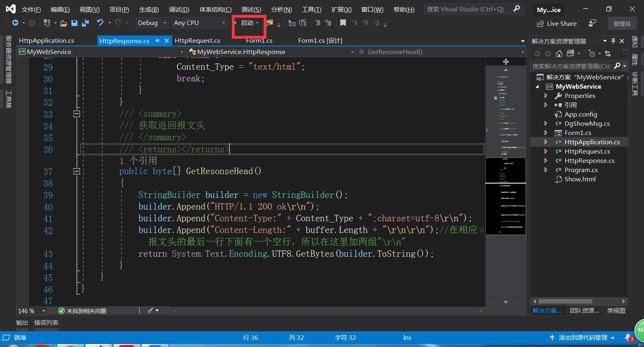Open the 扩展(X) menu
Screen dimensions: 644x347
(341, 9)
